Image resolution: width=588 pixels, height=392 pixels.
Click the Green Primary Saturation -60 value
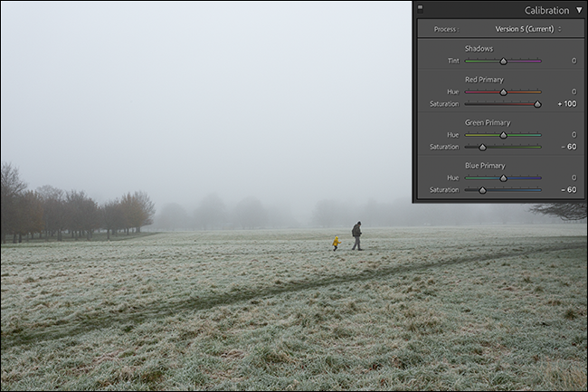tap(568, 147)
